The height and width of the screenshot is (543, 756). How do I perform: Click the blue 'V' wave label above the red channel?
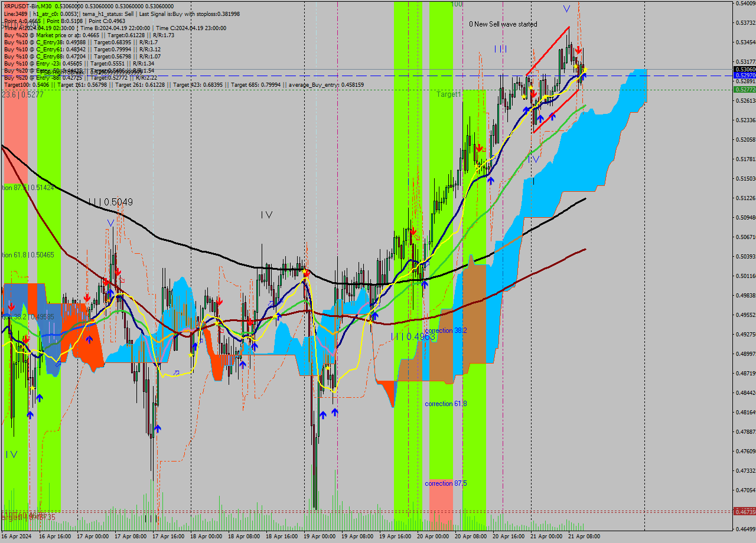pos(566,9)
